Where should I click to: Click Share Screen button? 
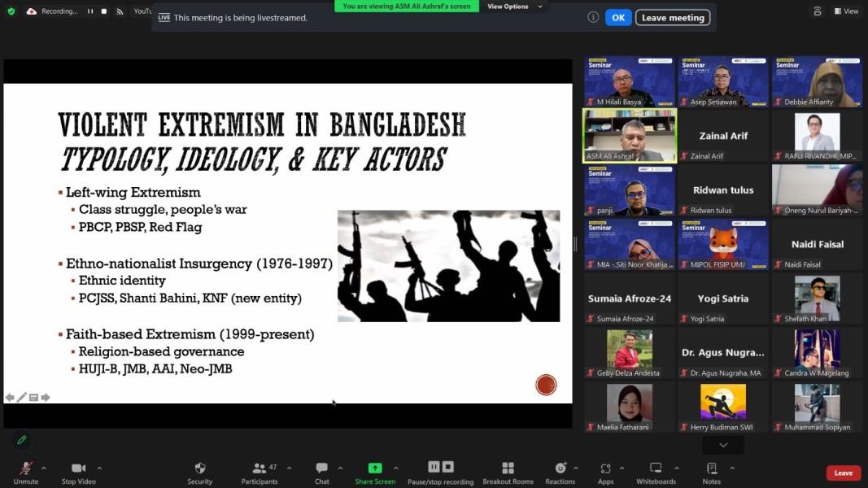pos(375,473)
